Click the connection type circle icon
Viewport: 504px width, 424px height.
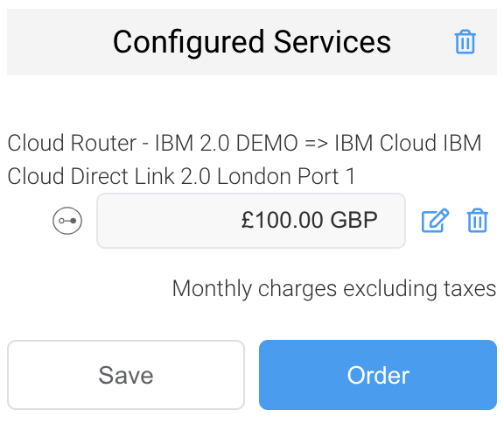67,221
